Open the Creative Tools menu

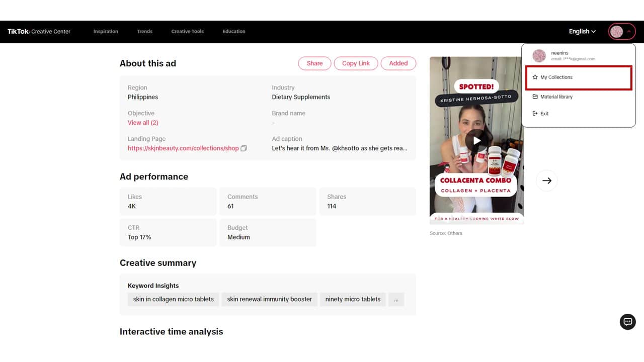188,31
